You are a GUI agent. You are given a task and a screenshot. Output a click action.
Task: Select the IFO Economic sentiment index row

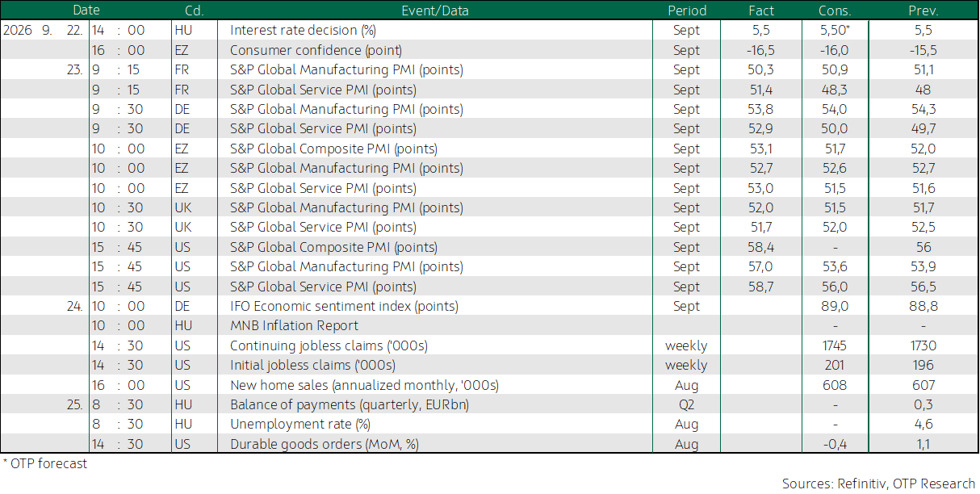coord(489,306)
